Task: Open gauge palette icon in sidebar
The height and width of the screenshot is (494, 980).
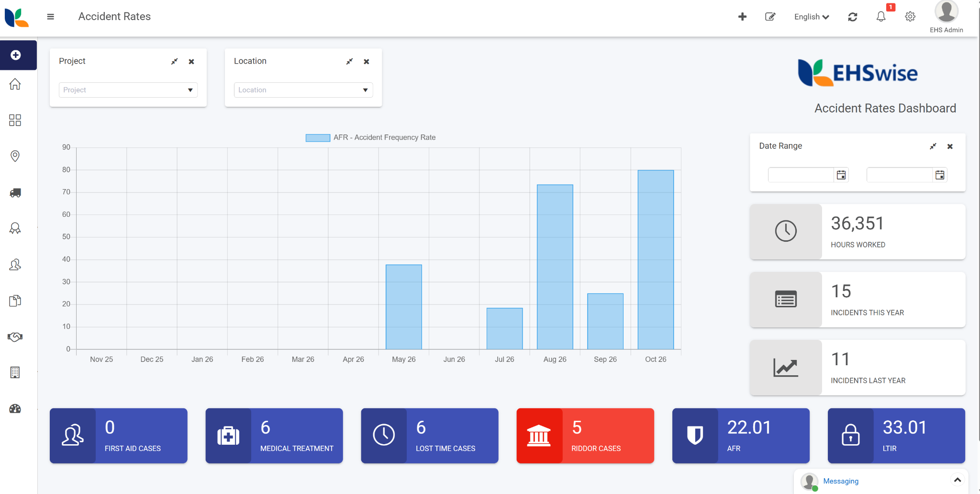Action: coord(15,409)
